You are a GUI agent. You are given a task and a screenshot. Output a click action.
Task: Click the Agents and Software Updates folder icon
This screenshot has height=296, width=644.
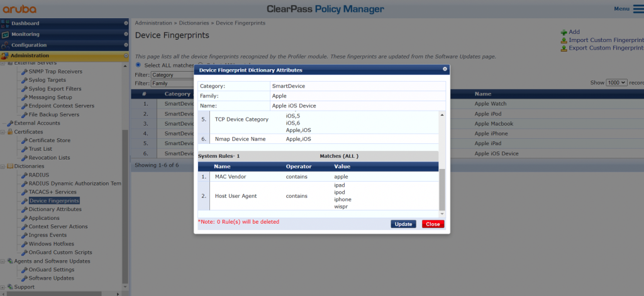click(10, 261)
